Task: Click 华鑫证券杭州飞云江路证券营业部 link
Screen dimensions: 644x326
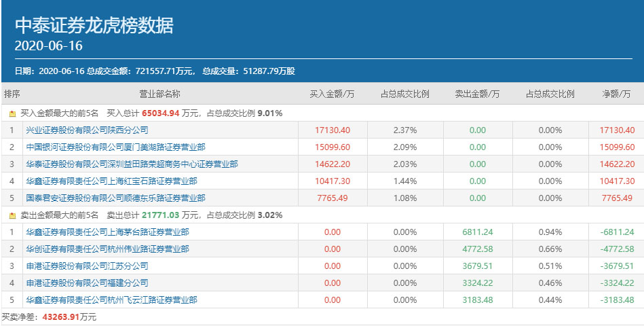Action: click(x=111, y=300)
